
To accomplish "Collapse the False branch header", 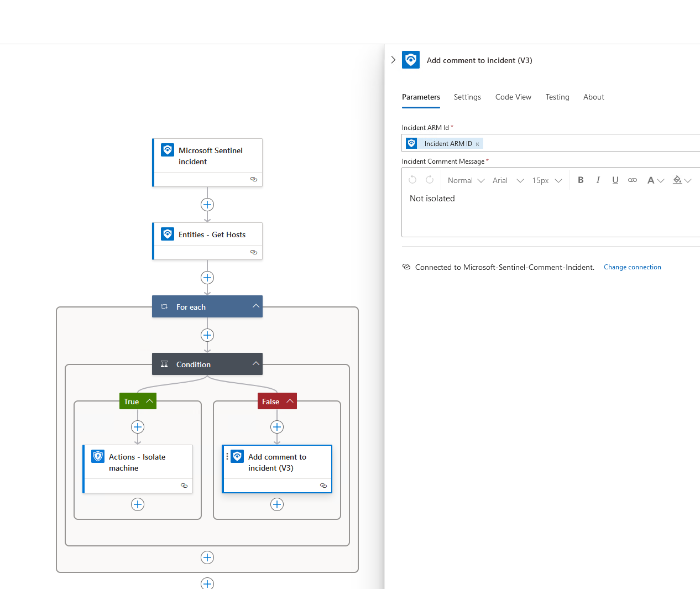I will pos(289,401).
